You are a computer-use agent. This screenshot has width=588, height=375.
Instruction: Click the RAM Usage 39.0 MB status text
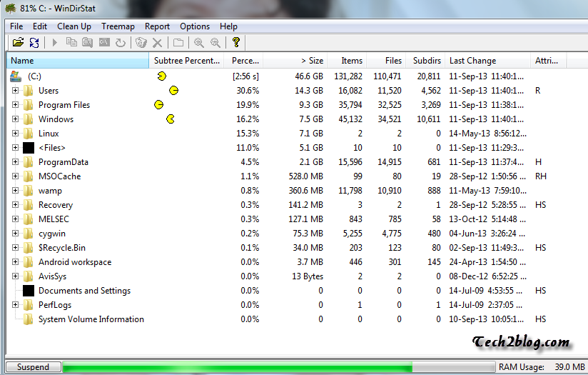(542, 366)
